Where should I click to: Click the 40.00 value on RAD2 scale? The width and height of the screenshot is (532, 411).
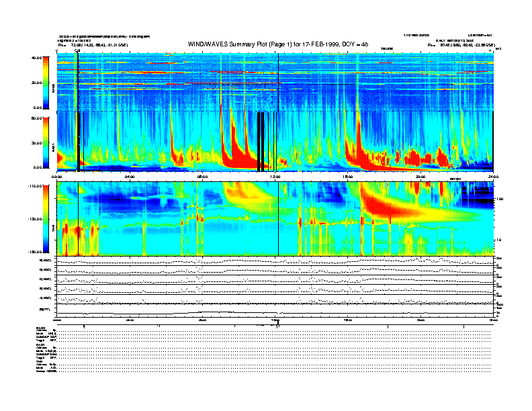[36, 58]
